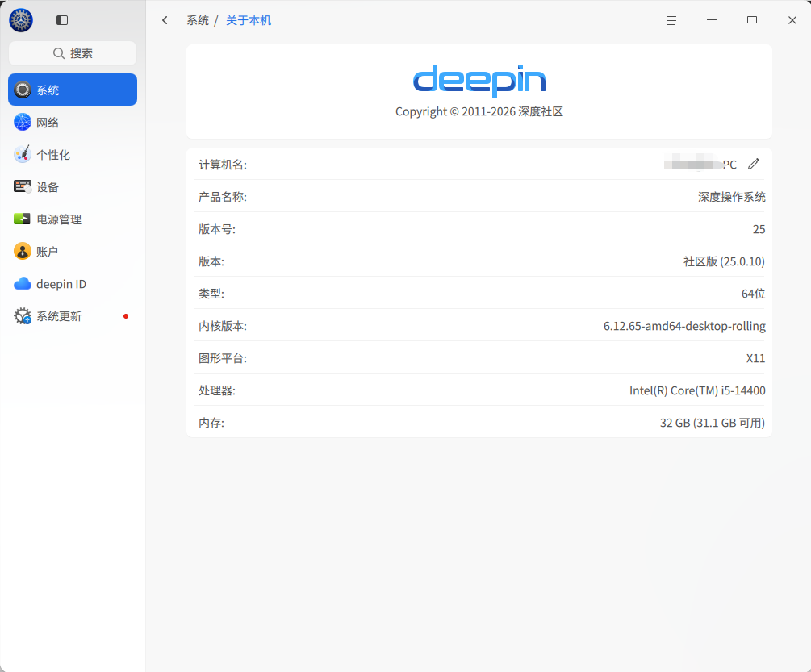Click the 图形平台 label
This screenshot has width=811, height=672.
[223, 358]
